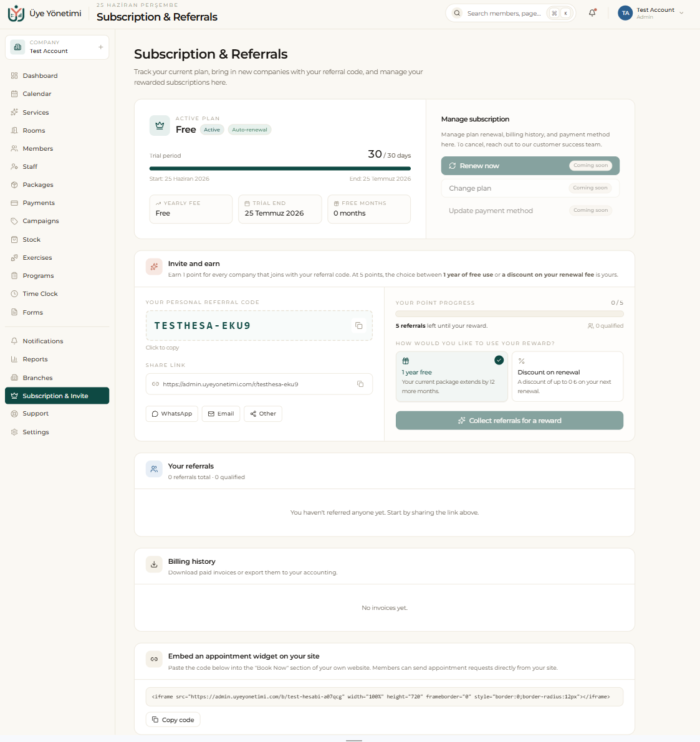Screen dimensions: 700x742
Task: Click the Exercises sidebar icon
Action: pyautogui.click(x=14, y=257)
